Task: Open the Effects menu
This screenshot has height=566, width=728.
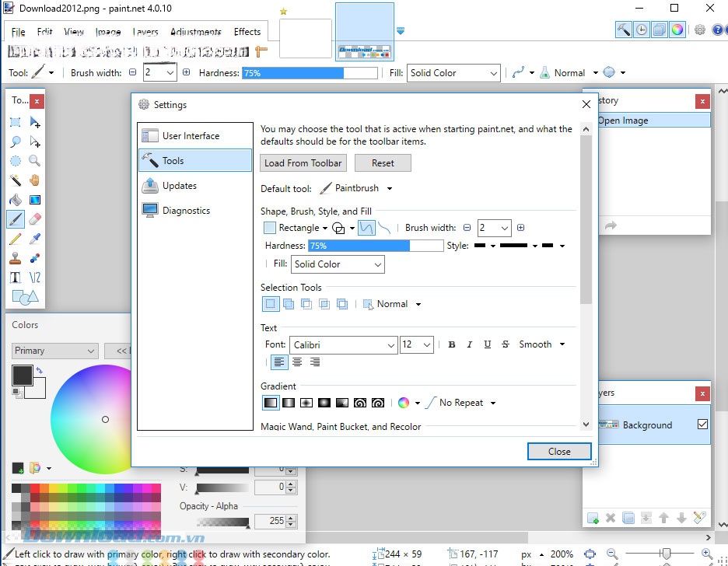Action: [x=247, y=32]
